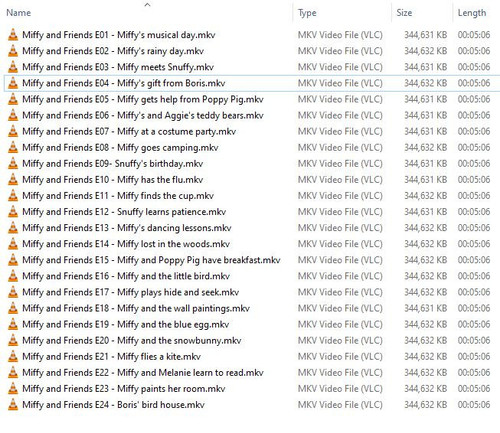Click VLC icon next to E06 teddy bears file

pyautogui.click(x=13, y=115)
